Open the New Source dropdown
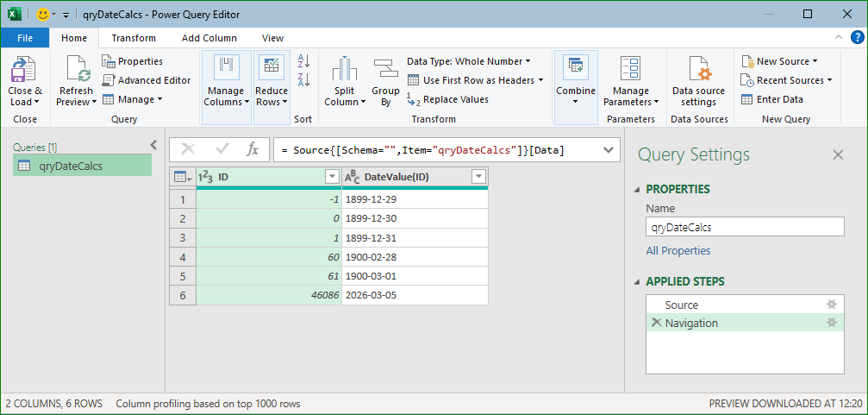Image resolution: width=868 pixels, height=415 pixels. 779,61
